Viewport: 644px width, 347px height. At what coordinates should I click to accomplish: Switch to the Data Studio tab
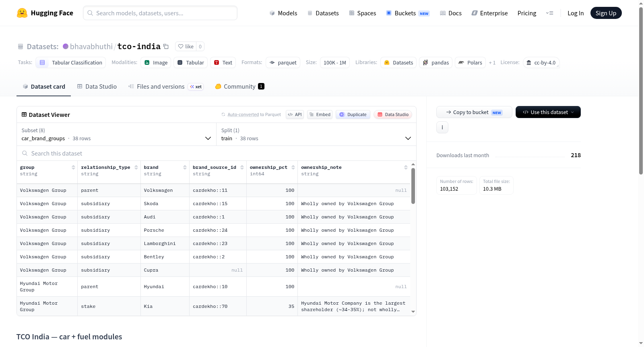tap(97, 86)
